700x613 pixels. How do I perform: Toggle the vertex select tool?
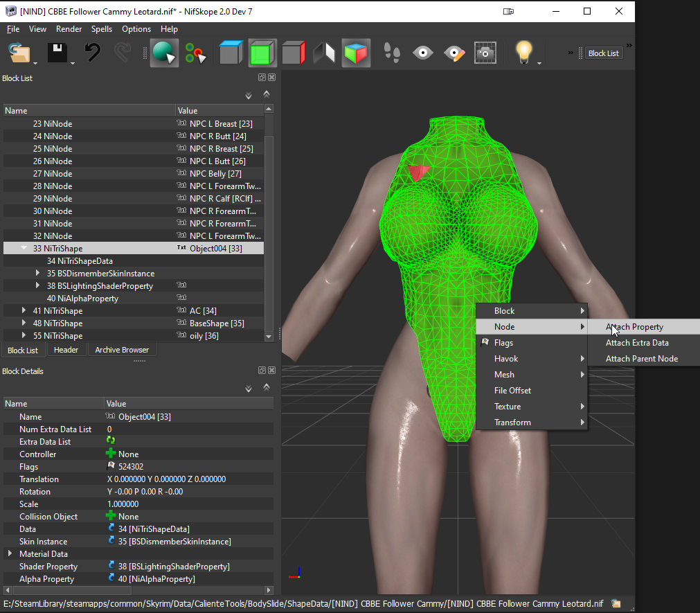(x=195, y=53)
